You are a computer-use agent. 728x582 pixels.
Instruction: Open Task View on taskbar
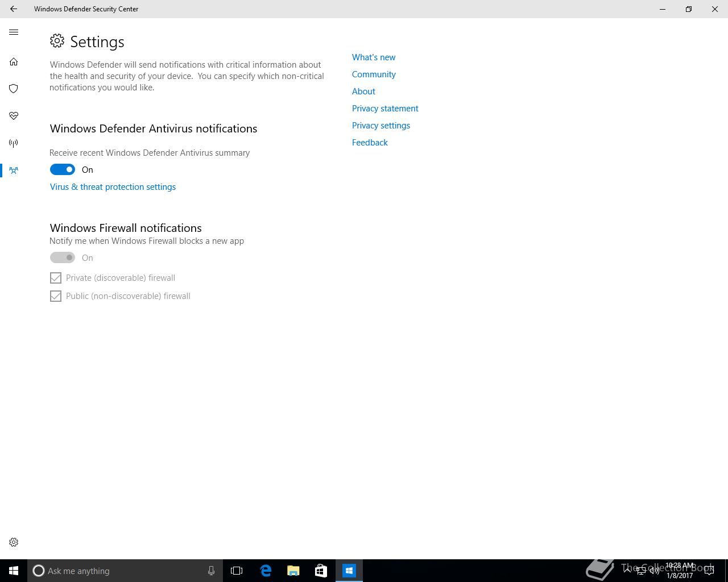coord(237,571)
